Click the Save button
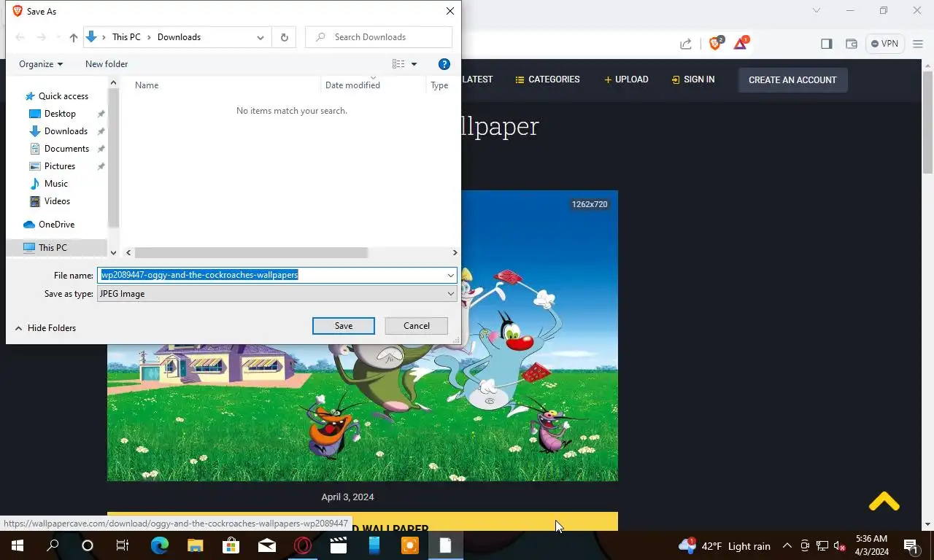The height and width of the screenshot is (560, 934). pos(344,326)
